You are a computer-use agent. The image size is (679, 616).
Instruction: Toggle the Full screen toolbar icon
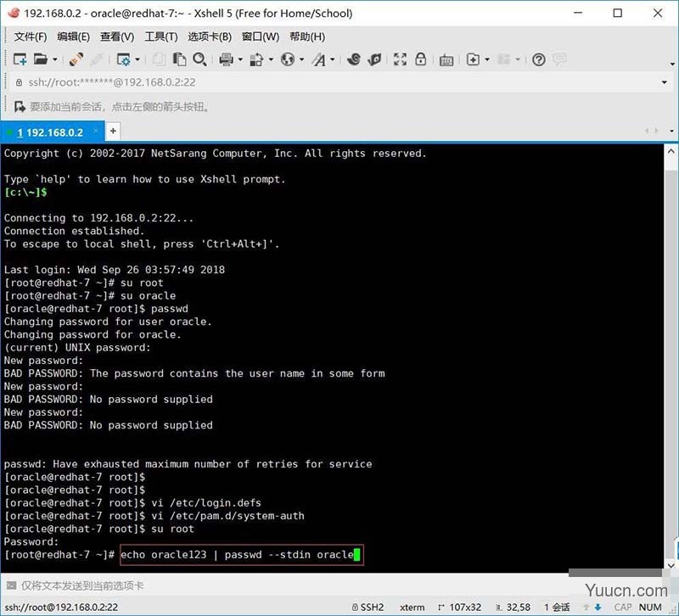coord(400,59)
